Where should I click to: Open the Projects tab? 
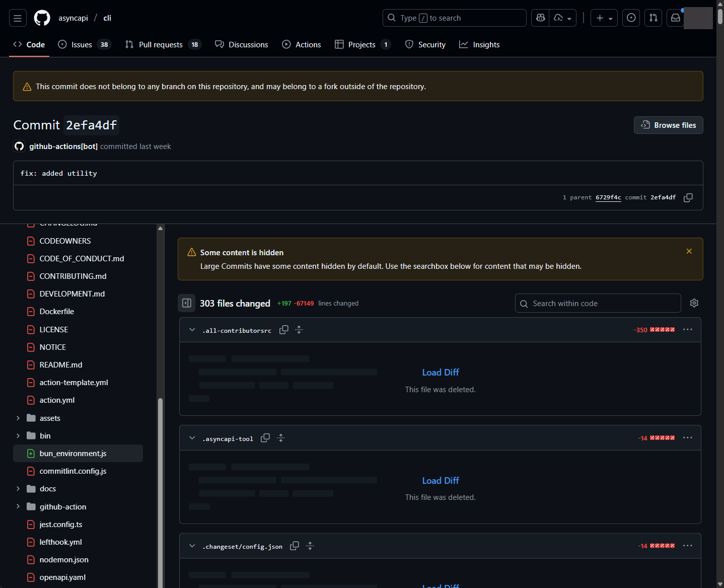click(363, 45)
